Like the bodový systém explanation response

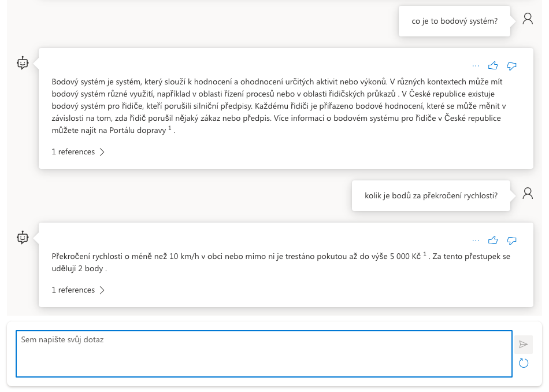[493, 66]
